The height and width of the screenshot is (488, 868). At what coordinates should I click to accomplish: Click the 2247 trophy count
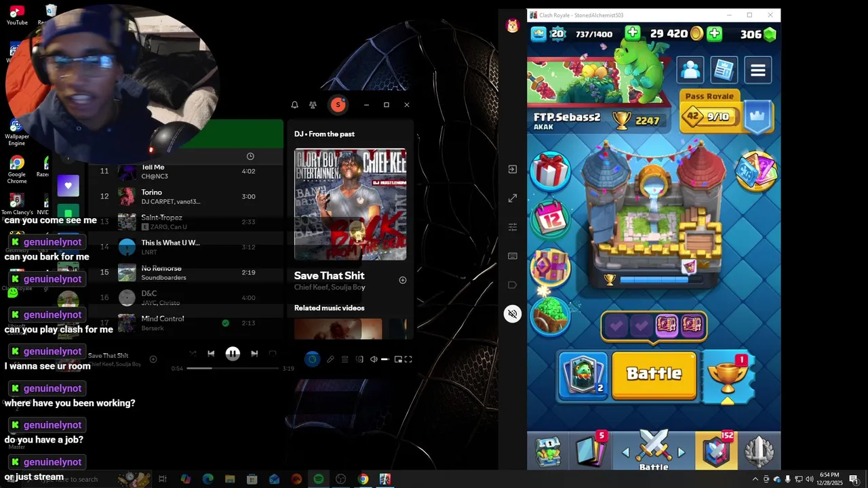click(648, 121)
